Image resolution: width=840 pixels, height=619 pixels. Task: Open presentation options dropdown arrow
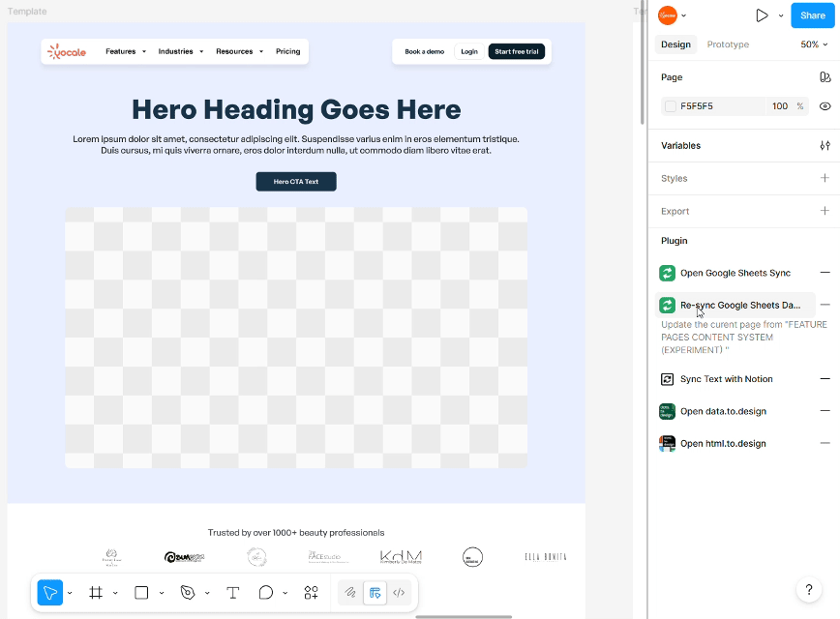click(x=781, y=15)
